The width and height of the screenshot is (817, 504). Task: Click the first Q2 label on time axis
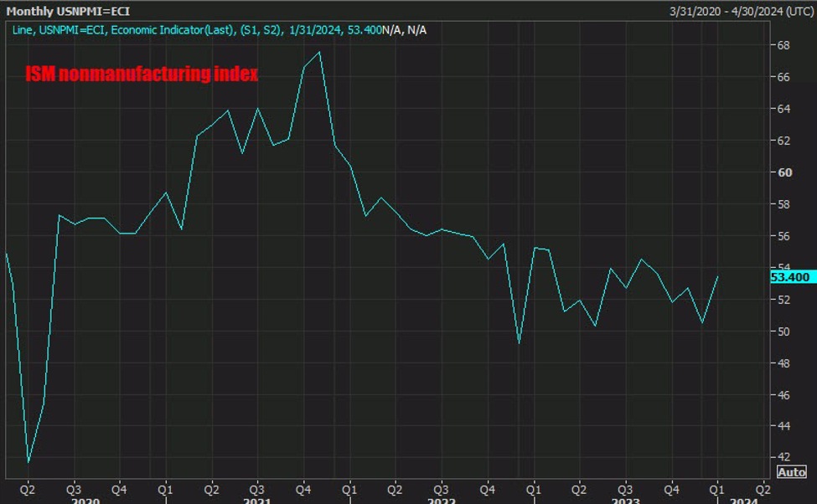(28, 490)
